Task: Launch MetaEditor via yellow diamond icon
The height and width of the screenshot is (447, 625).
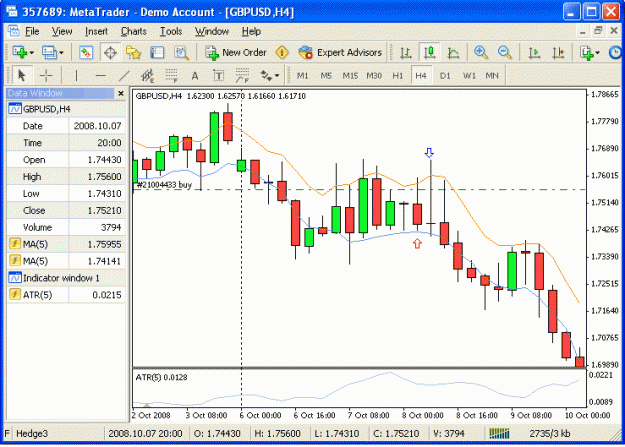Action: (x=282, y=52)
